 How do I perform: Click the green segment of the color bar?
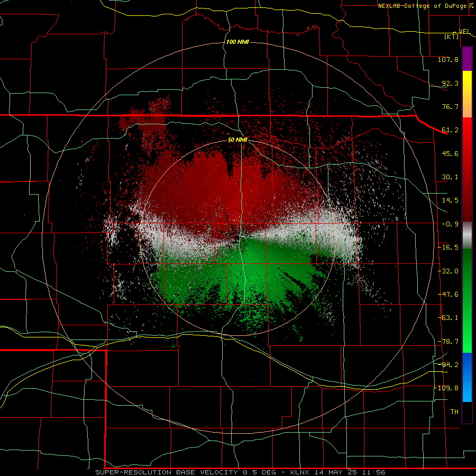point(467,300)
